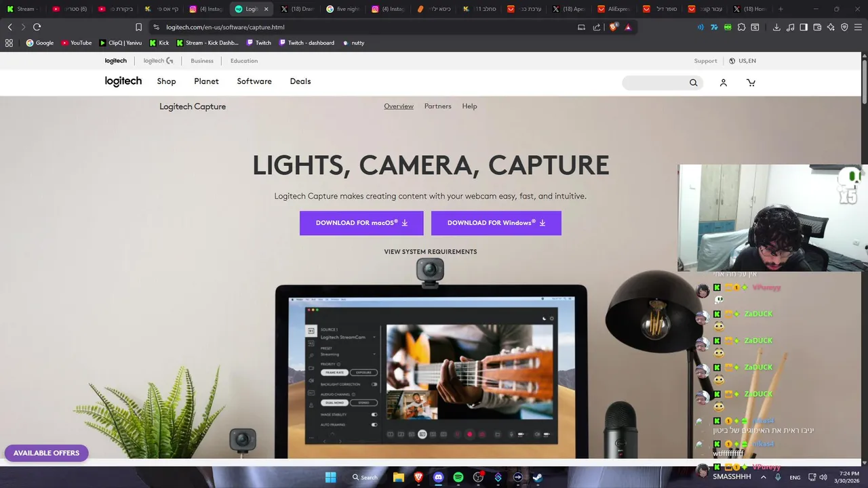Click the page vertical scrollbar
This screenshot has height=488, width=868.
[x=865, y=82]
